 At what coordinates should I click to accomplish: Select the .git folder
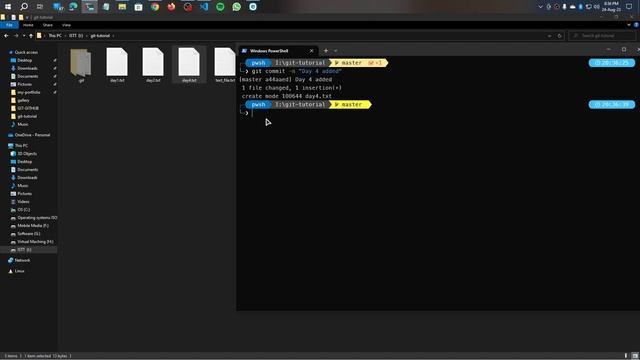click(81, 65)
